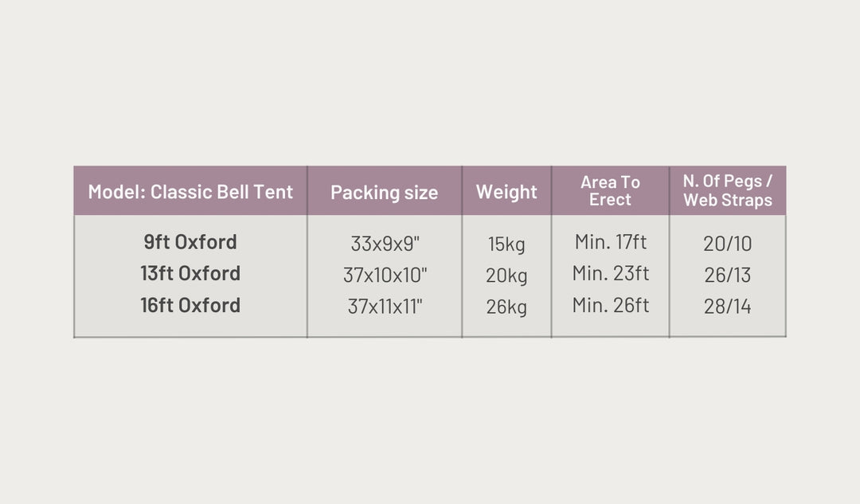860x504 pixels.
Task: Select the "Weight" column header
Action: (x=506, y=192)
